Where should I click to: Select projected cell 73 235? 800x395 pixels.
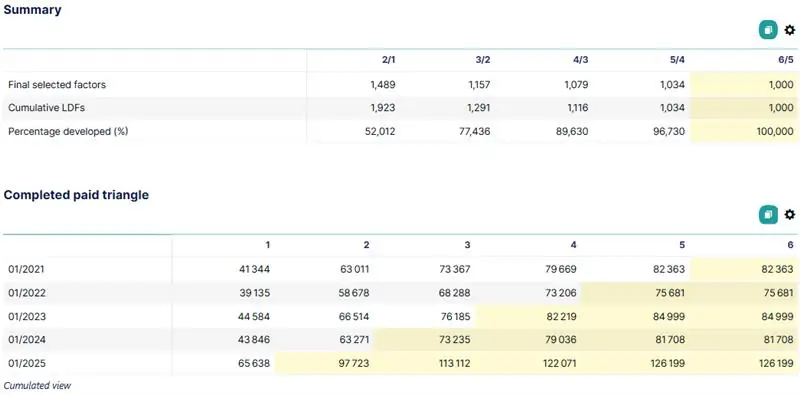coord(454,339)
